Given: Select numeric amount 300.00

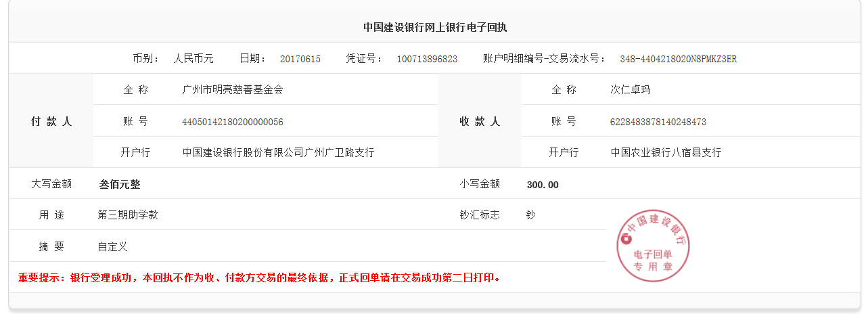Looking at the screenshot, I should coord(543,185).
